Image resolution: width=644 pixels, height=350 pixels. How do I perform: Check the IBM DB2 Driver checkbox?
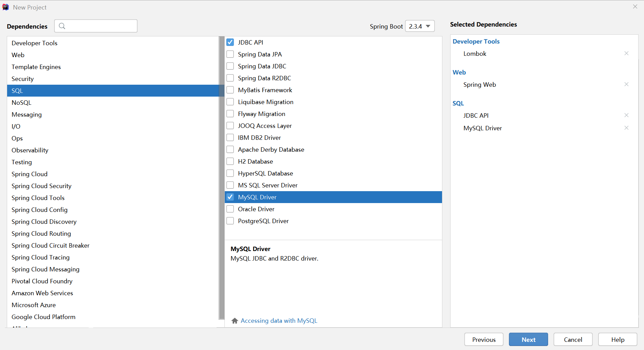pos(230,137)
